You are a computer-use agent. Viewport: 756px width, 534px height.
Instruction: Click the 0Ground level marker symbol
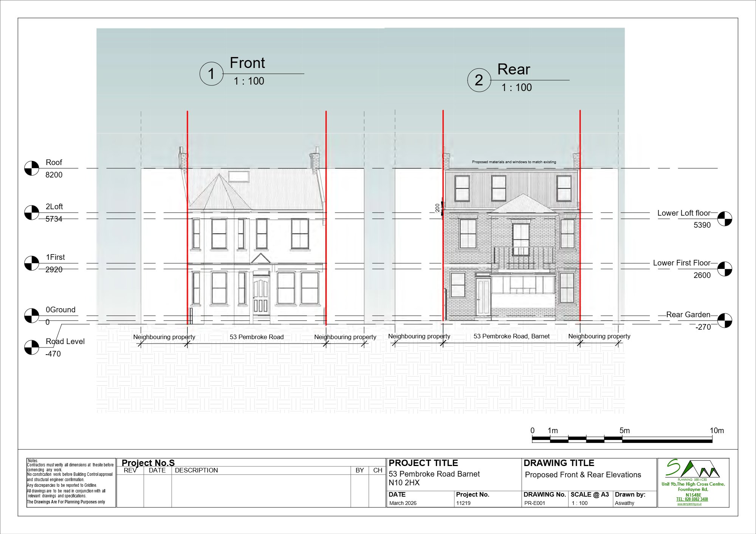pos(32,316)
